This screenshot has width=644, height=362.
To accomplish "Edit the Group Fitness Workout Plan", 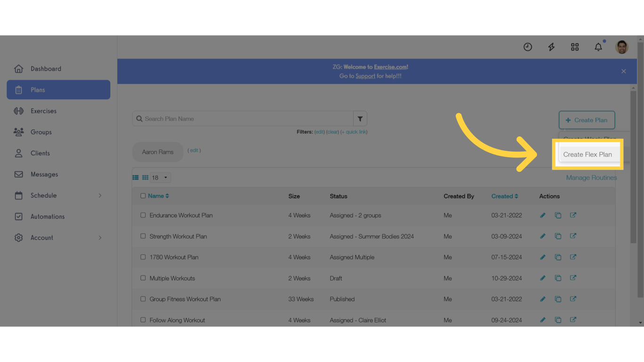I will [543, 299].
